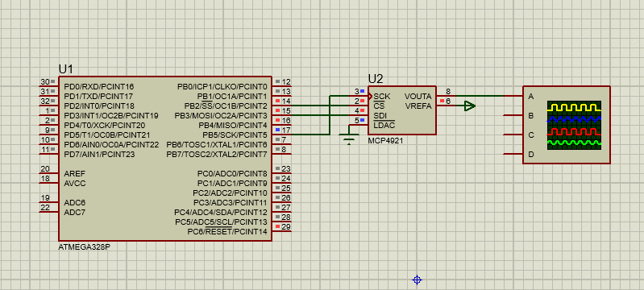Screen dimensions: 644x290
Task: Click pin label PD2/INT0/PCINT18
Action: click(99, 106)
